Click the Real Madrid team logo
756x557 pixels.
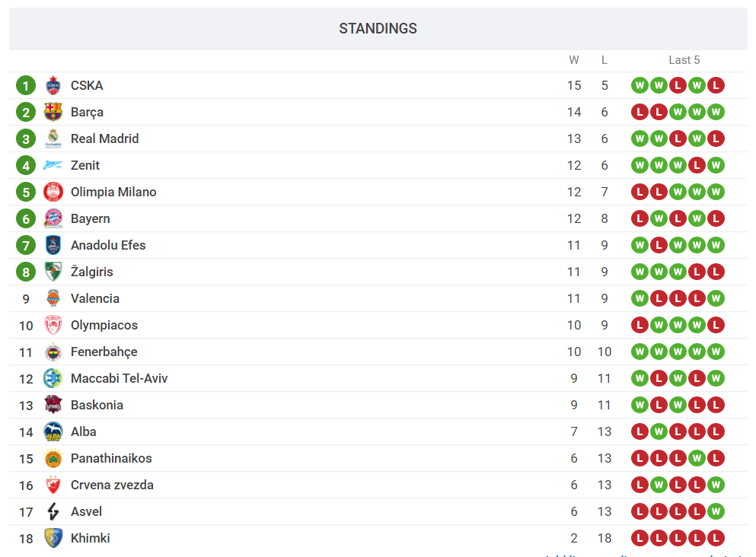53,138
